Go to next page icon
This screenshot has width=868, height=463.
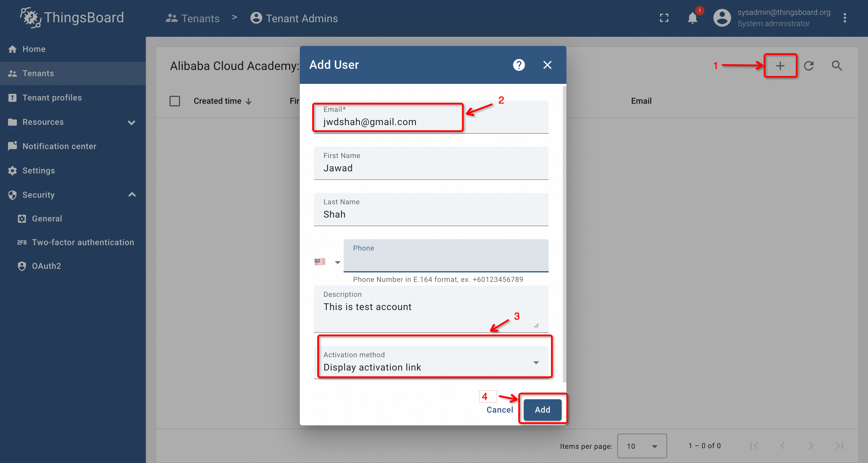pos(811,446)
